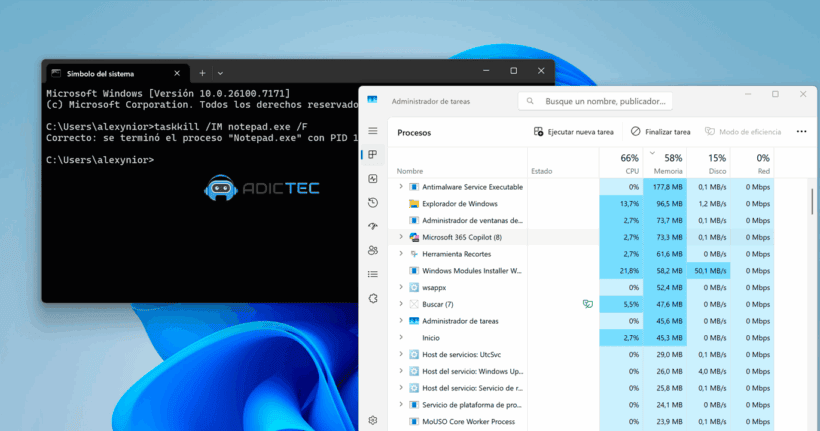Screen dimensions: 820x431
Task: Click the MoUSO Core Worker Process icon
Action: pos(414,421)
